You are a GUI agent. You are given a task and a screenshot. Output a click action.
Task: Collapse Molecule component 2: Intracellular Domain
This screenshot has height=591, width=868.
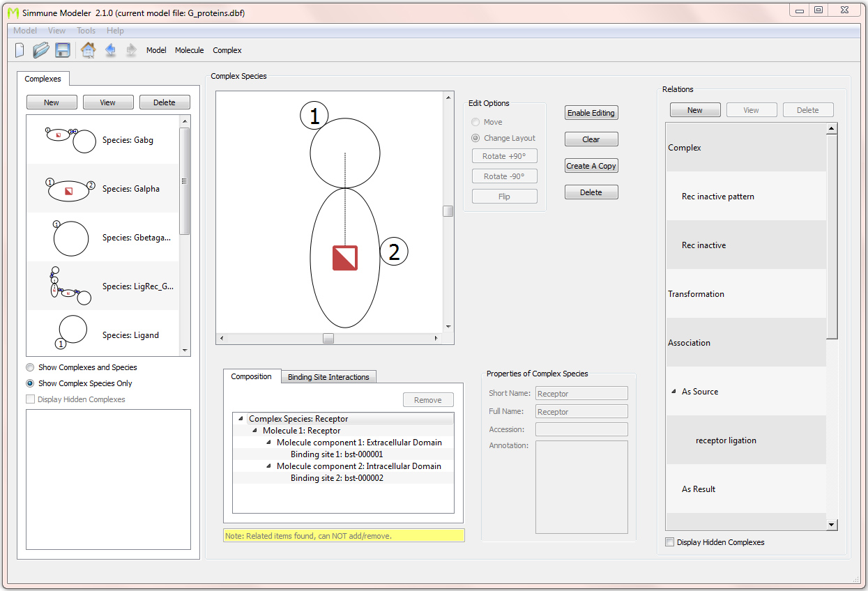pos(268,466)
